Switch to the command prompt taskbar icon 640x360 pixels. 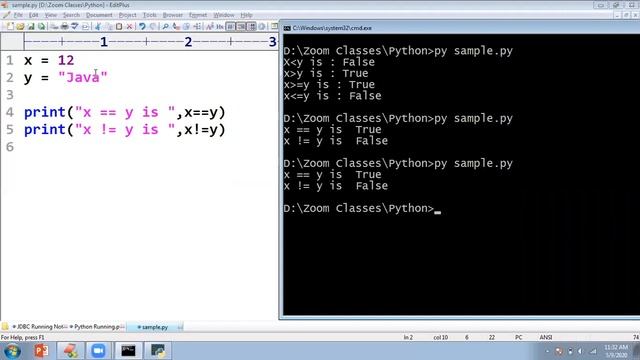pyautogui.click(x=128, y=351)
